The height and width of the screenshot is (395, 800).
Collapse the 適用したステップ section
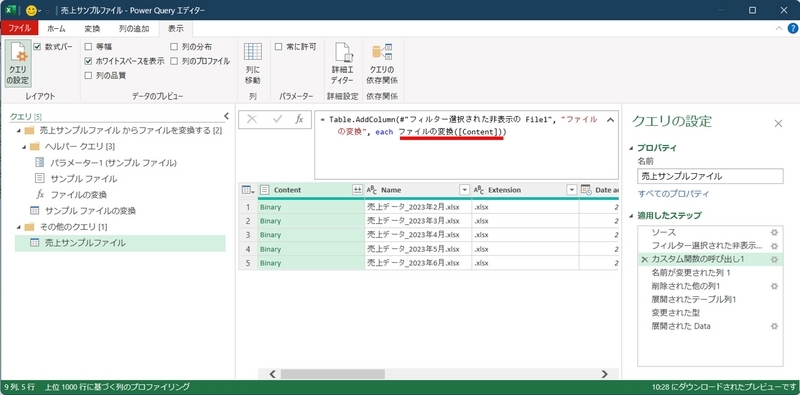632,215
